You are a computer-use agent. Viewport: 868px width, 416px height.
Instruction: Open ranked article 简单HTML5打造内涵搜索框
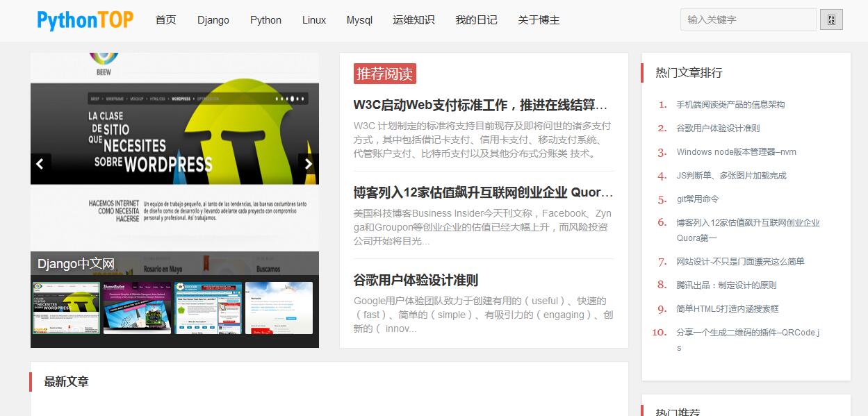[x=728, y=309]
